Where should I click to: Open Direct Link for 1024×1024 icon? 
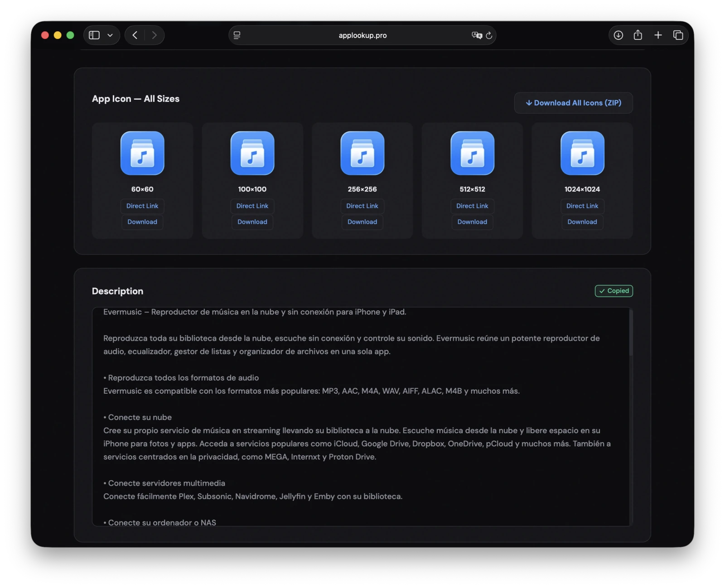pos(582,206)
